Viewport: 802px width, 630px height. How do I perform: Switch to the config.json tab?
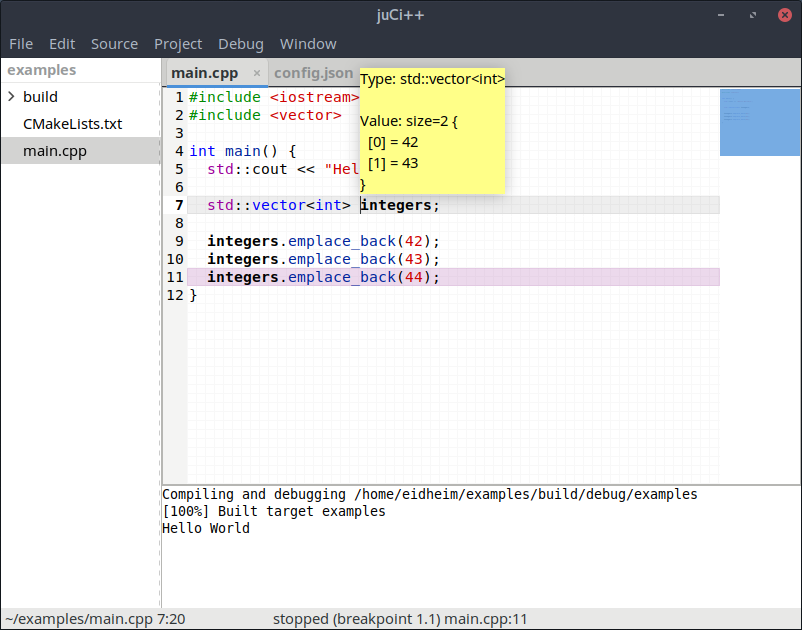[x=313, y=73]
